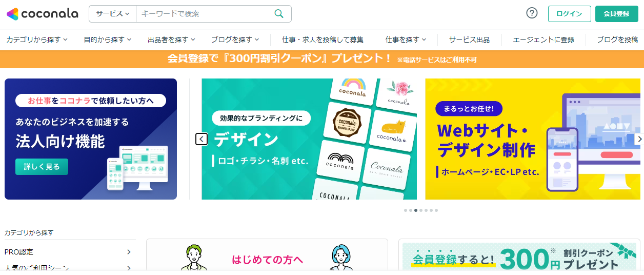
Task: Open 仕事・求人を投稿して募集 menu item
Action: point(323,40)
